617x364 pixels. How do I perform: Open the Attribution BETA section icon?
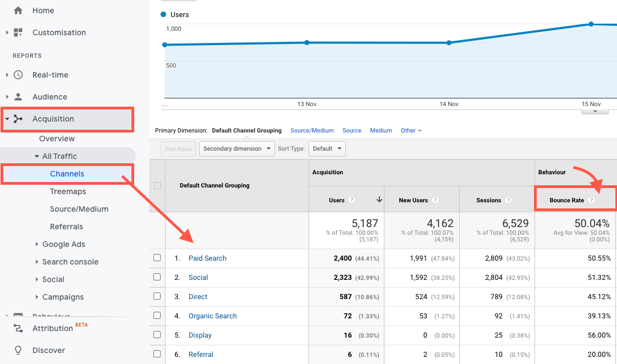pos(17,328)
